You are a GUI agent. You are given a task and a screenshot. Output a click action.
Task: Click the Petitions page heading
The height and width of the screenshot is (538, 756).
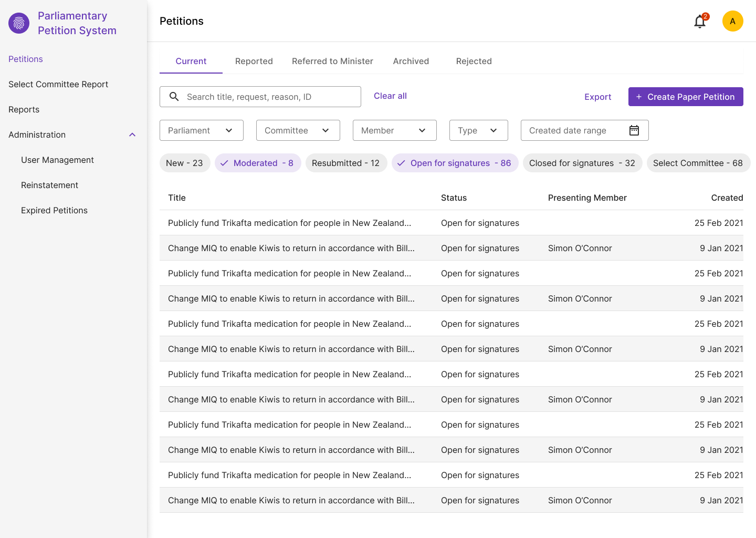tap(182, 21)
